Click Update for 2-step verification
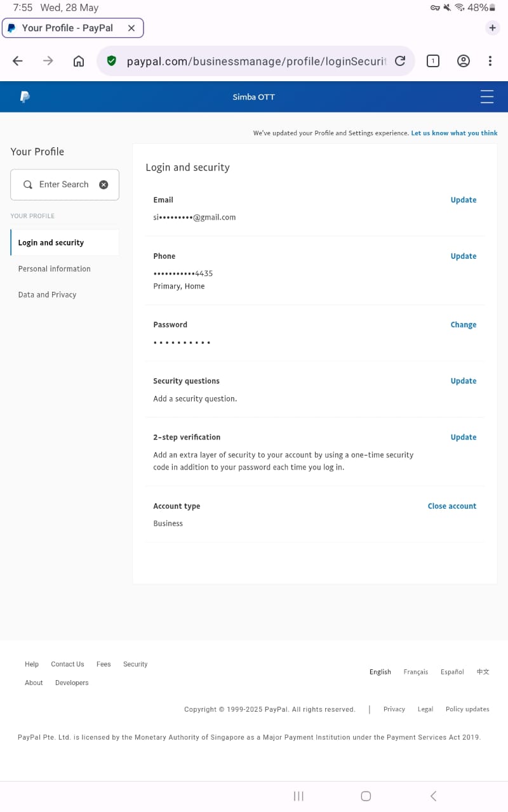508x812 pixels. 463,437
